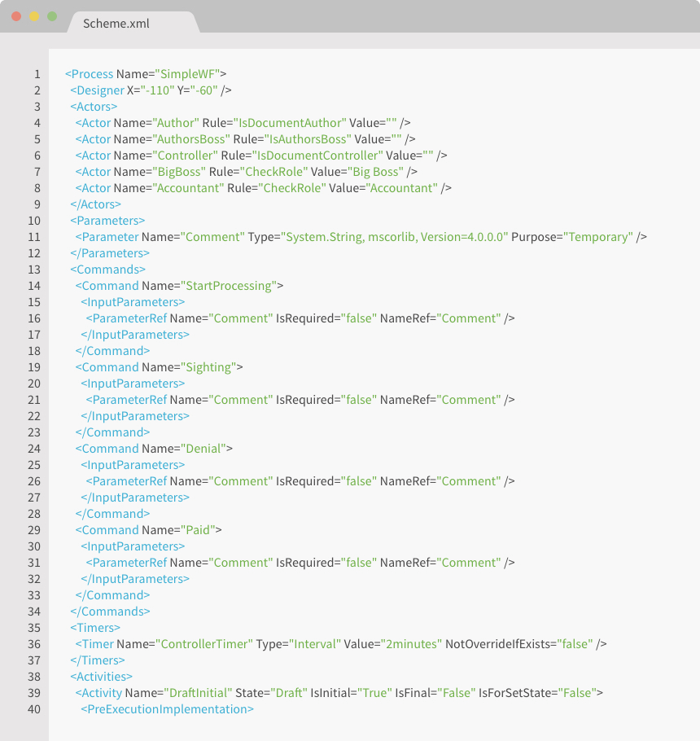Click the opening Timers tag
The image size is (700, 741).
[95, 628]
